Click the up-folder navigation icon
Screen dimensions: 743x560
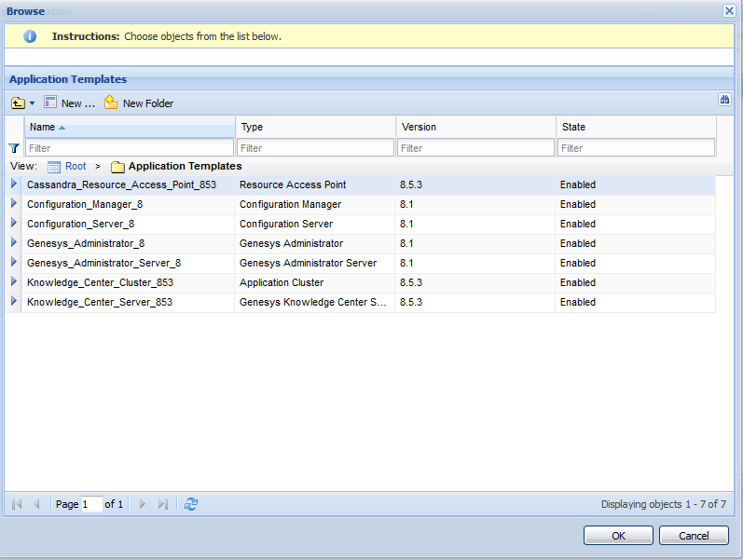18,102
